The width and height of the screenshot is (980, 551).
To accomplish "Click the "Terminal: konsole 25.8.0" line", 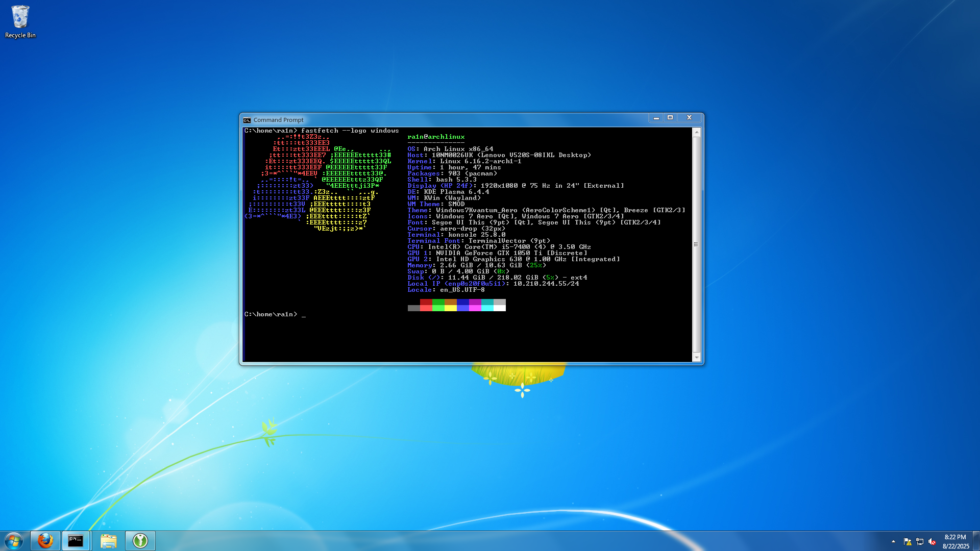I will point(456,235).
